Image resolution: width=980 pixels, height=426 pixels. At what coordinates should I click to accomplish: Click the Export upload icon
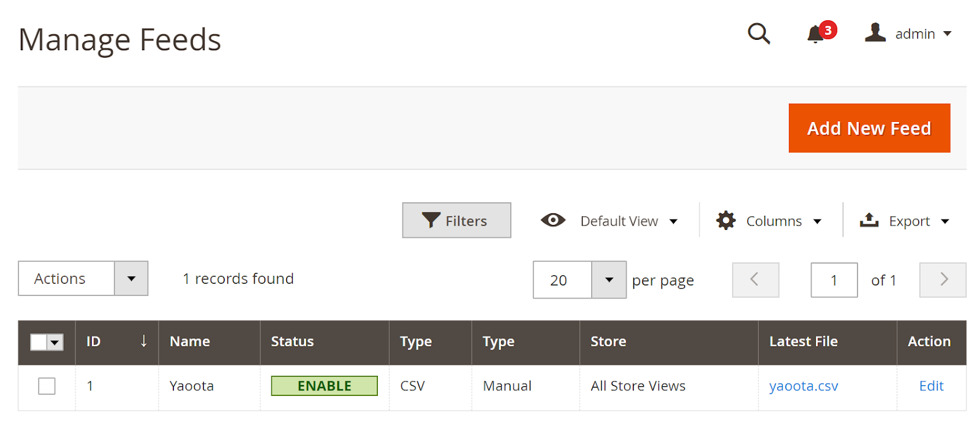point(869,220)
